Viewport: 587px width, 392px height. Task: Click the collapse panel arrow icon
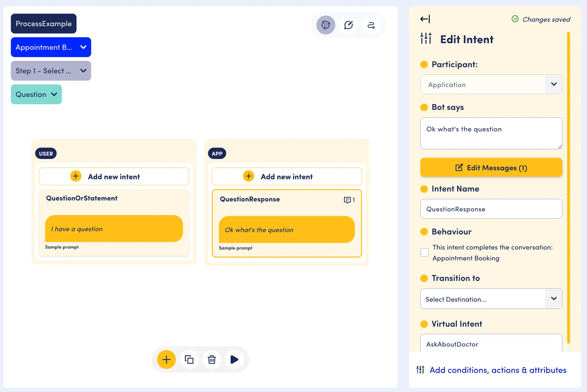(425, 19)
